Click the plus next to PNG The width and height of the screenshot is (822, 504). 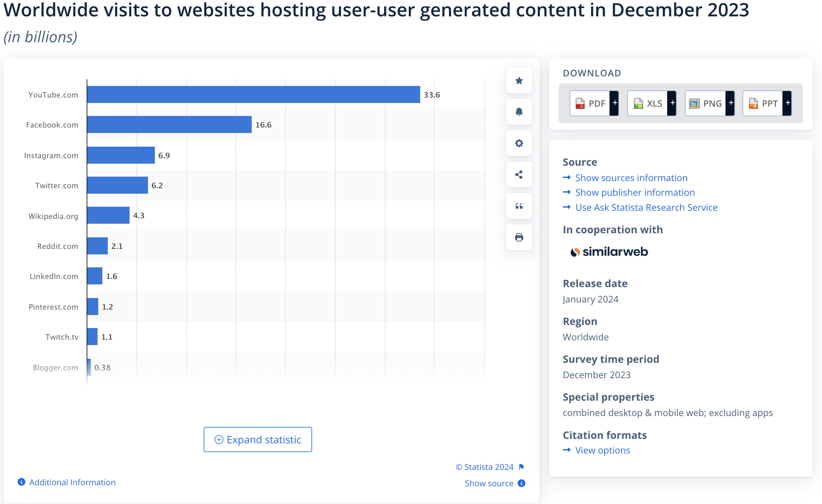point(730,103)
